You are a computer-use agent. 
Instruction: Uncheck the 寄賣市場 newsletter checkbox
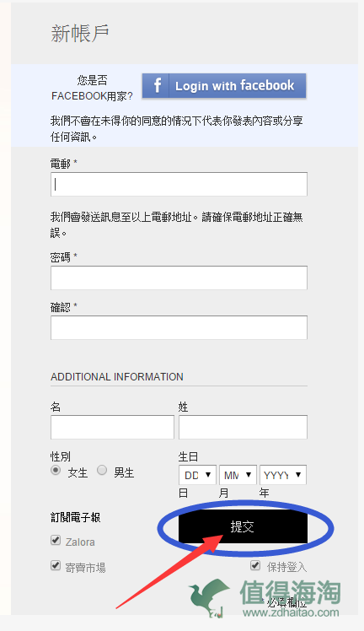56,565
